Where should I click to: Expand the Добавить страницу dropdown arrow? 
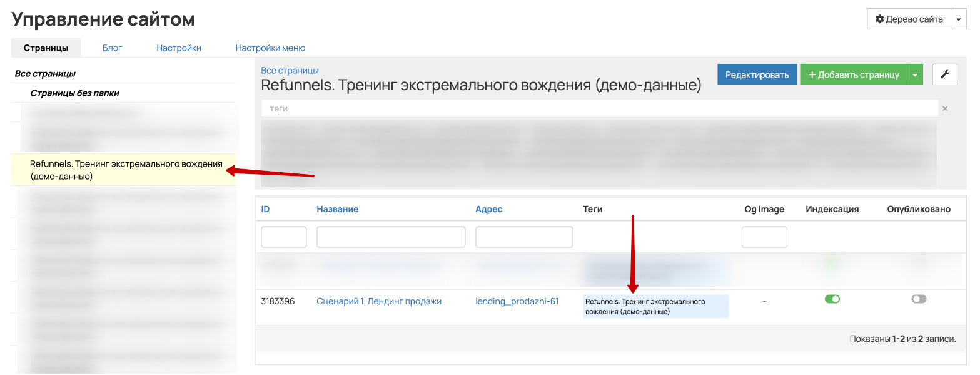point(915,74)
